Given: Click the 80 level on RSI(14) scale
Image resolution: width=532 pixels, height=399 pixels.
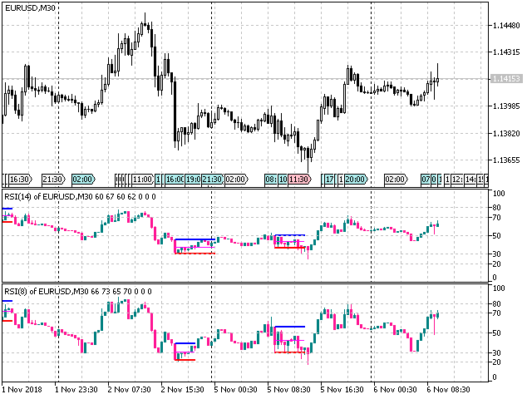Looking at the screenshot, I should tap(497, 207).
